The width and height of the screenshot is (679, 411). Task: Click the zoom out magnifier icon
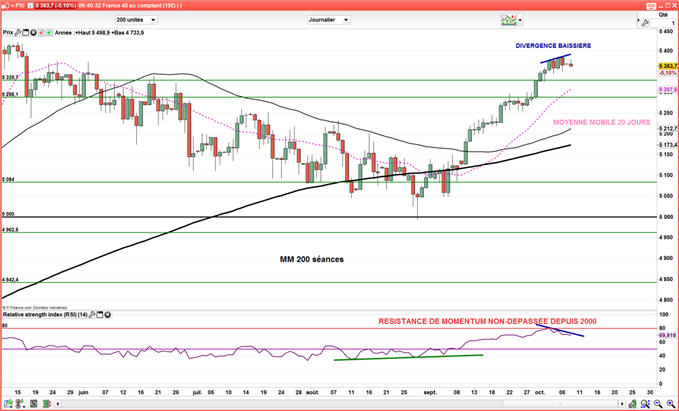click(658, 404)
